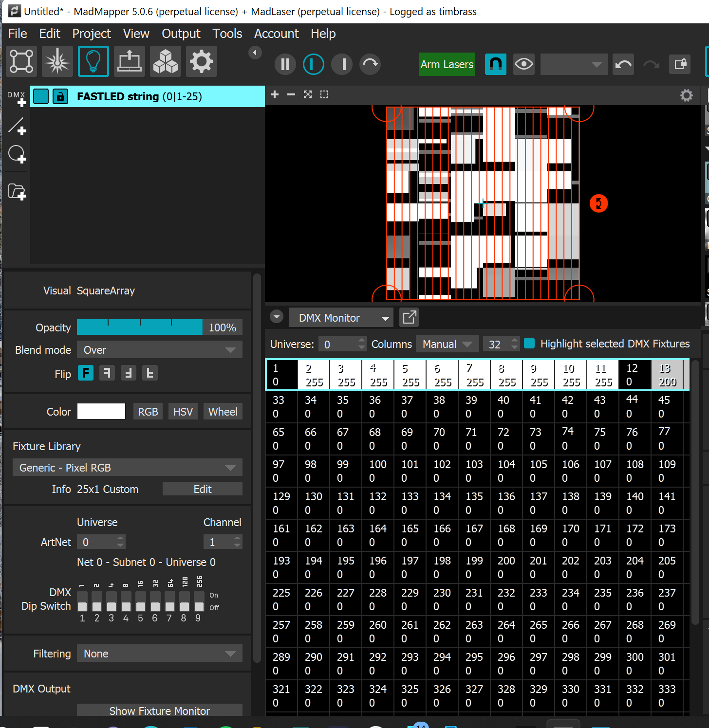Click the Add DMX fixture icon

(x=17, y=98)
